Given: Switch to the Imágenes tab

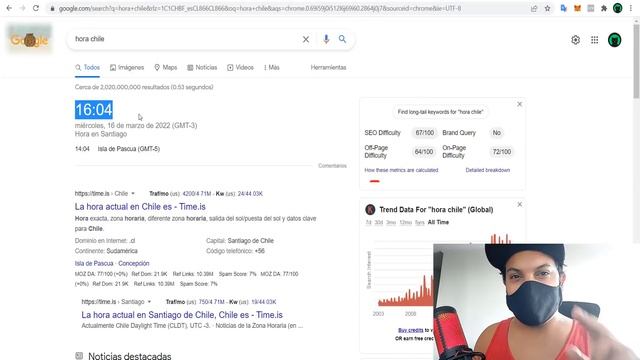Looking at the screenshot, I should (x=127, y=68).
